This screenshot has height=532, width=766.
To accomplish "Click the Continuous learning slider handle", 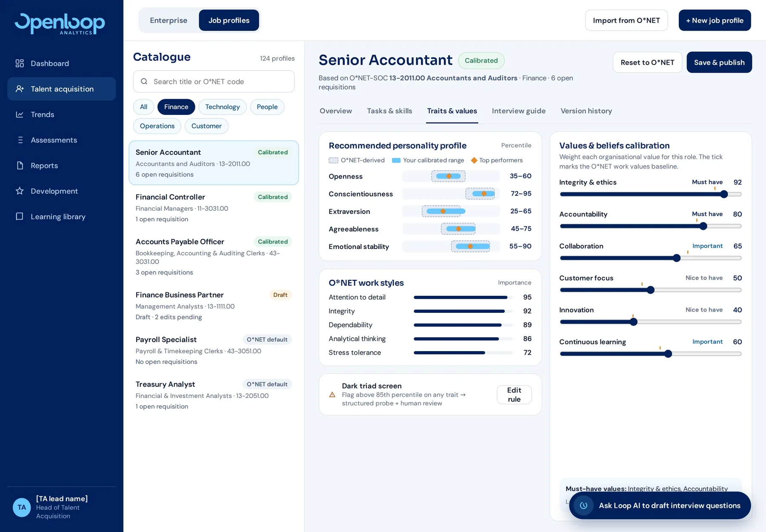I will [668, 354].
